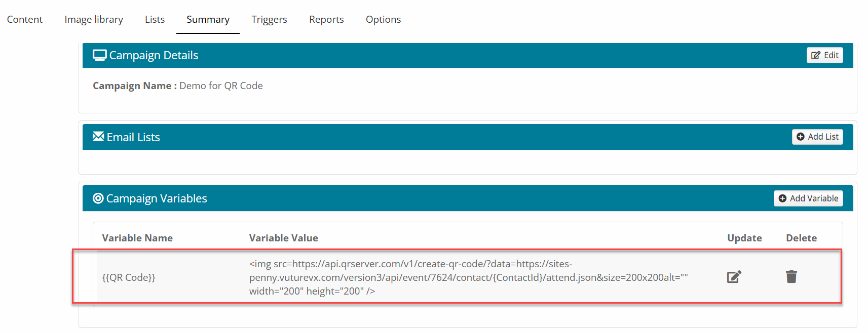
Task: Go to the Lists tab
Action: coord(155,19)
